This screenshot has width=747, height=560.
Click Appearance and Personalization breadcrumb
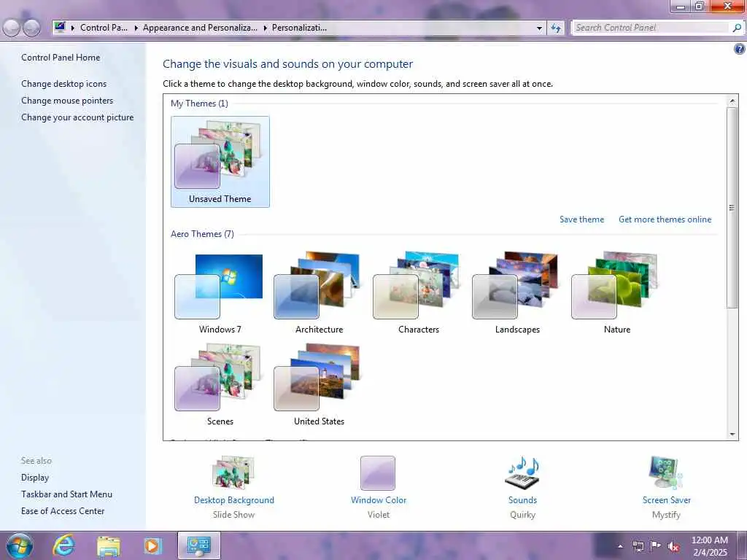(x=200, y=28)
